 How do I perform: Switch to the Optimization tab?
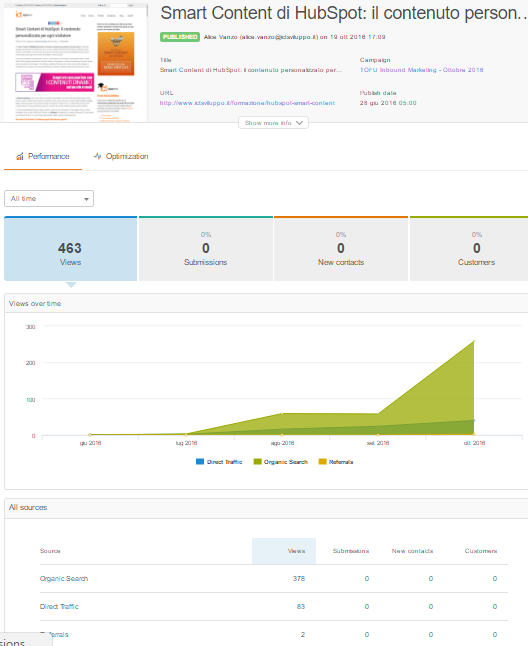[x=121, y=157]
